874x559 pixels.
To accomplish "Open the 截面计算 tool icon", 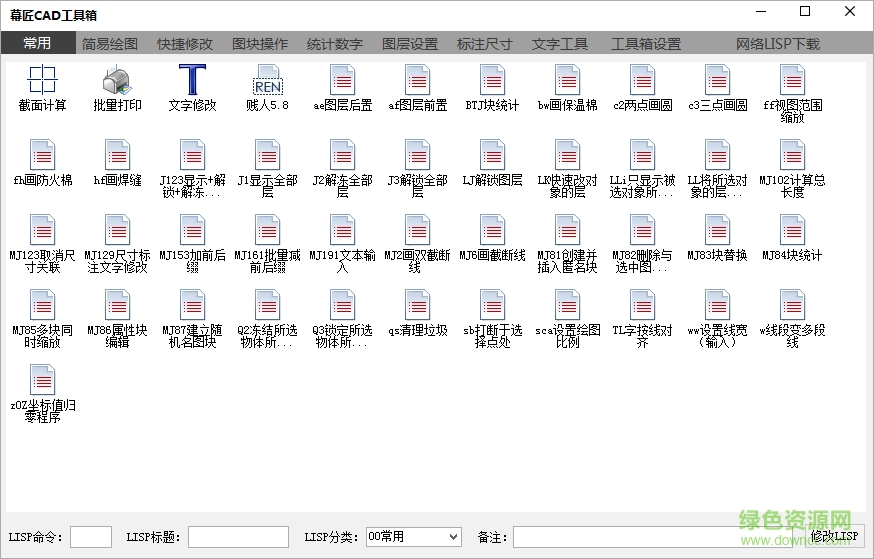I will (42, 81).
